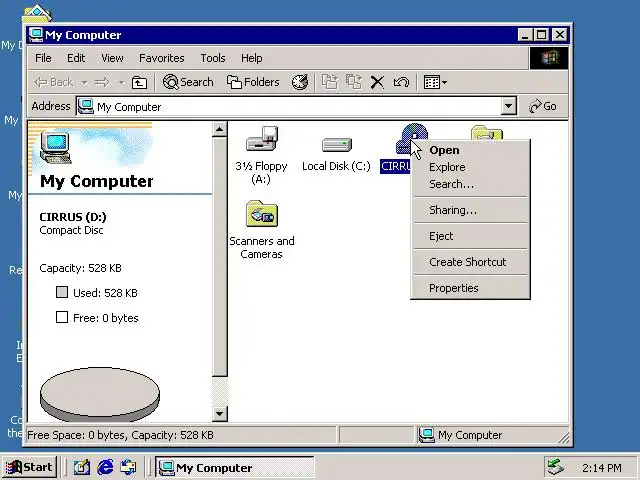The height and width of the screenshot is (480, 640).
Task: Click the Windows logo throbber
Action: 549,58
